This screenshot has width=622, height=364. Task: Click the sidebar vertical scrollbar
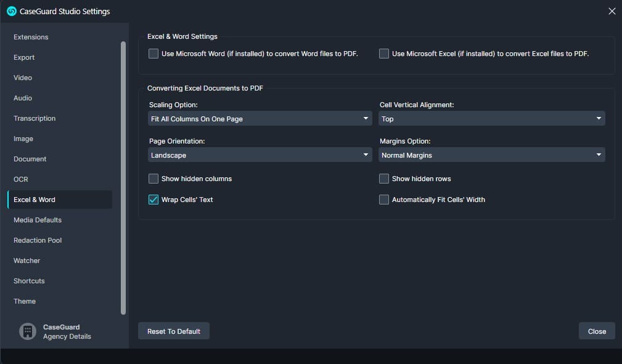coord(123,177)
